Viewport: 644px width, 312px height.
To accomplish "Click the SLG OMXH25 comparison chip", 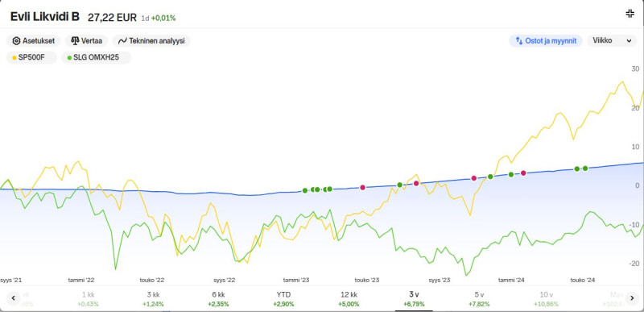I will pos(97,57).
